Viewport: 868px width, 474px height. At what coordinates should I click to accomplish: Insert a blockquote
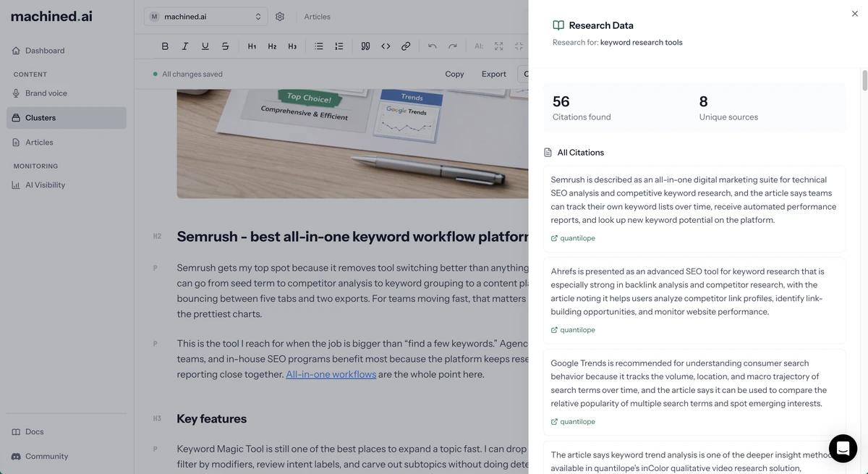(x=365, y=46)
